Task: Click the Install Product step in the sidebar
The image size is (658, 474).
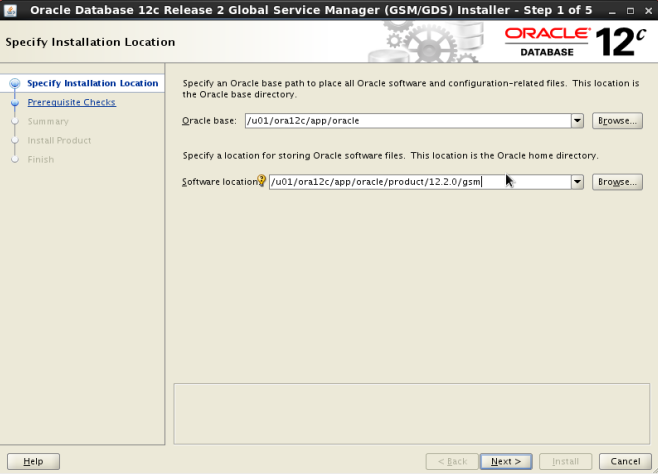Action: pyautogui.click(x=59, y=141)
